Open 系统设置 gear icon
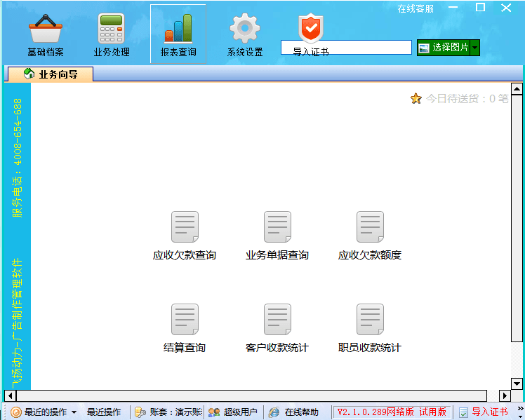The height and width of the screenshot is (420, 525). point(245,29)
